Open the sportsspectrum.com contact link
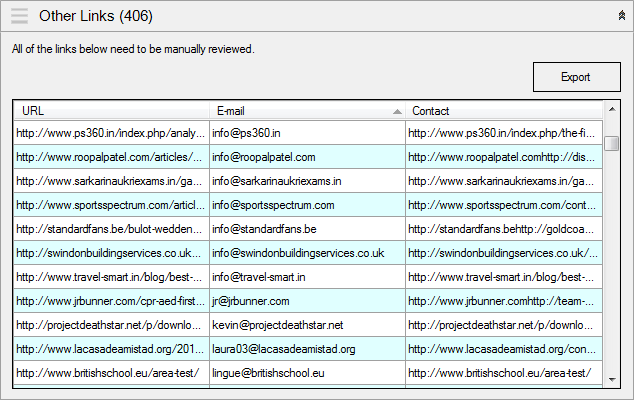Viewport: 634px width, 400px height. (504, 205)
